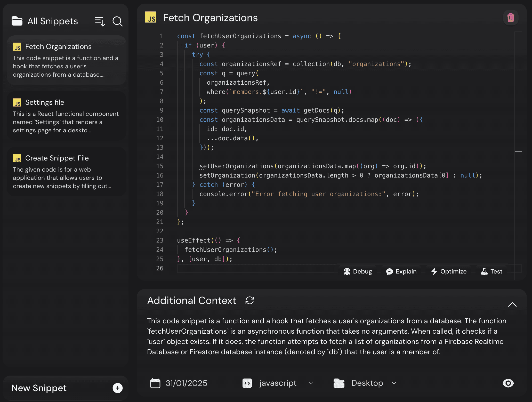Click the New Snippet button
Image resolution: width=532 pixels, height=402 pixels.
point(39,388)
